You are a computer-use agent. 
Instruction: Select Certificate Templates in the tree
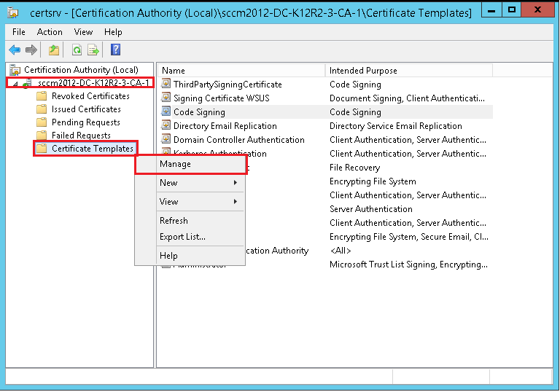[x=93, y=149]
